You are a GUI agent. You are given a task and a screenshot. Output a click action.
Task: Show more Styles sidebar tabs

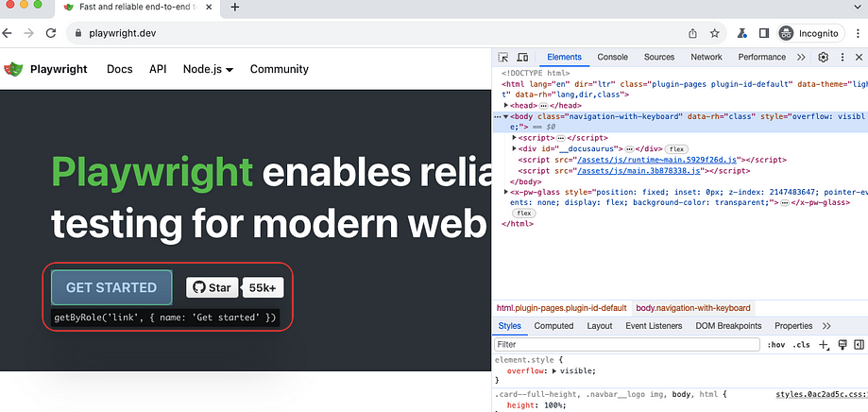[826, 326]
